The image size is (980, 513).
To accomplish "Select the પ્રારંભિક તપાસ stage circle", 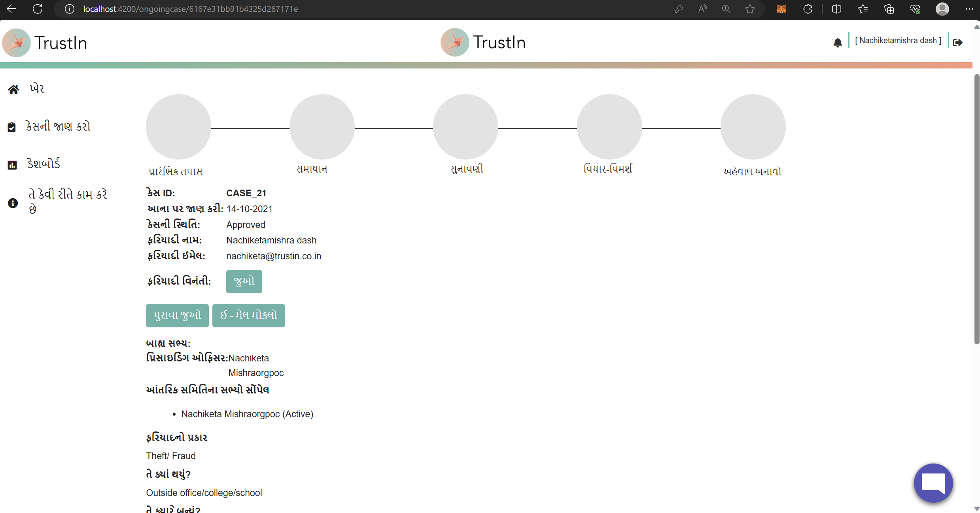I will (x=178, y=127).
